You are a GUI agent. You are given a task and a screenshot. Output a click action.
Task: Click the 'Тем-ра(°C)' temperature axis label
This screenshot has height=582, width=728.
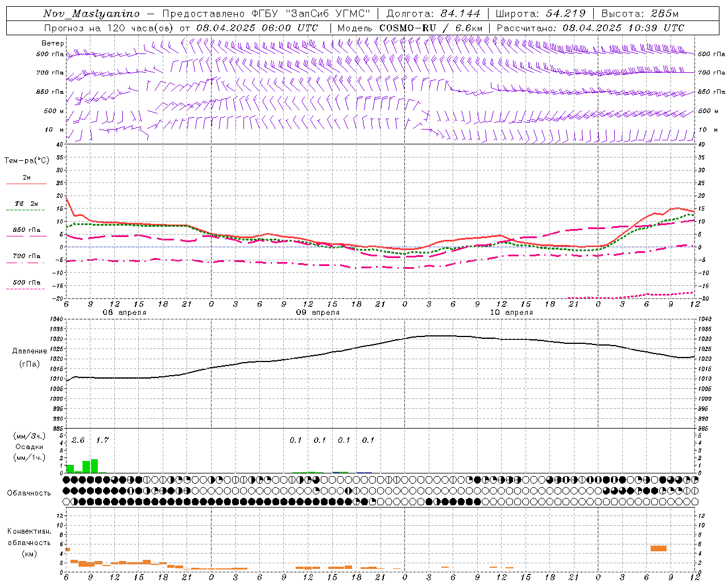pyautogui.click(x=27, y=161)
